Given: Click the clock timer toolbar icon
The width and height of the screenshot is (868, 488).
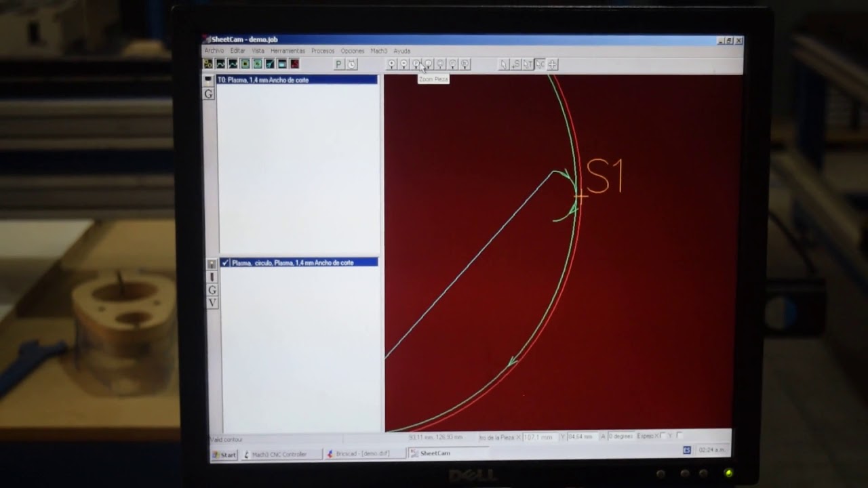Looking at the screenshot, I should [351, 64].
